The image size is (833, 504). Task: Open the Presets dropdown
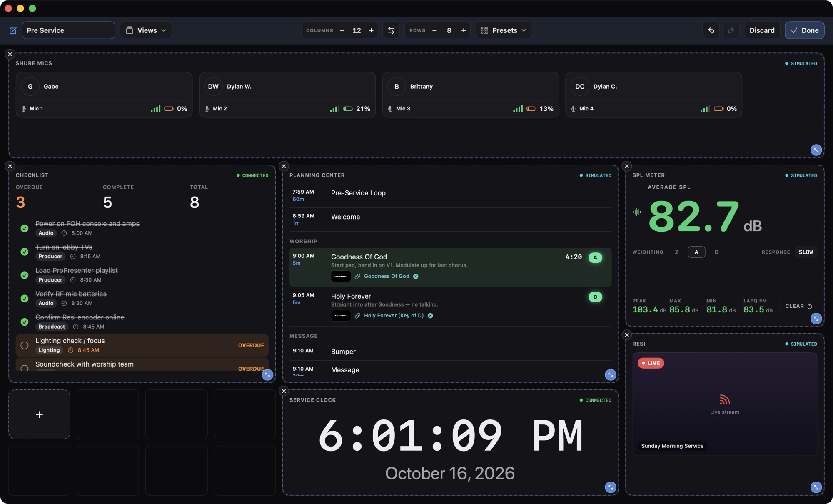coord(503,30)
